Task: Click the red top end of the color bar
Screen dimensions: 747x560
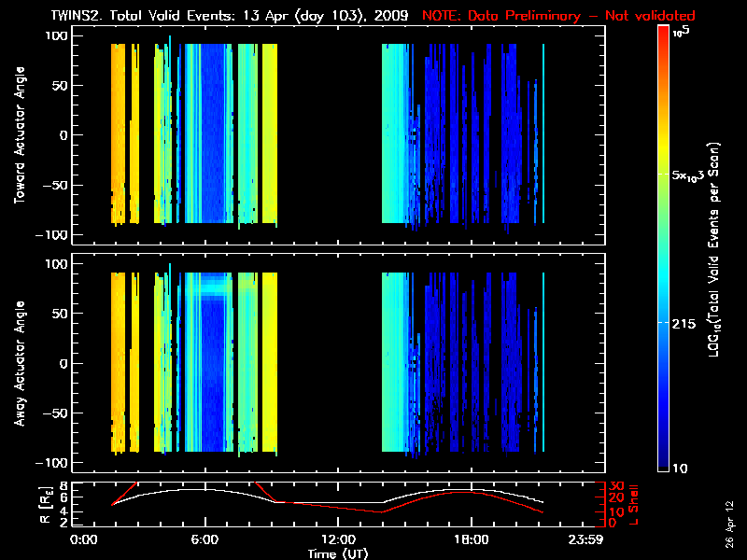Action: (664, 34)
